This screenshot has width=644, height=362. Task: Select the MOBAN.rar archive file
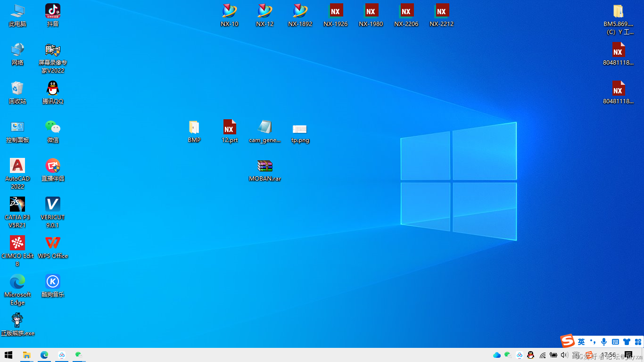pos(265,170)
